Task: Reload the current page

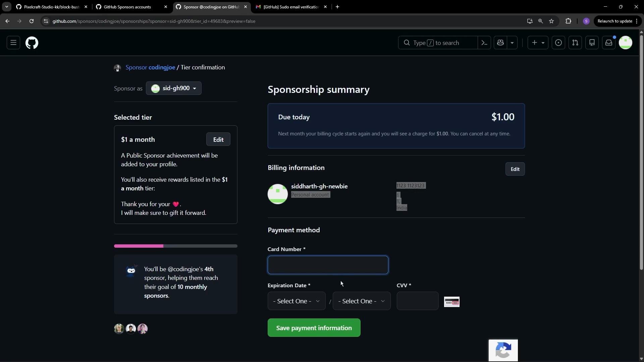Action: (32, 21)
